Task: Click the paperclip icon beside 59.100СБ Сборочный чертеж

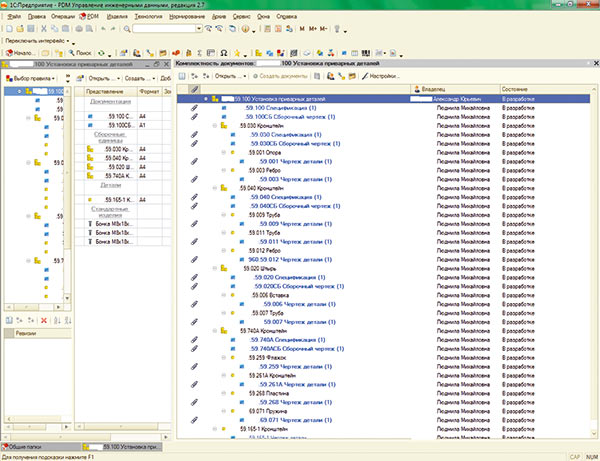Action: coord(194,117)
